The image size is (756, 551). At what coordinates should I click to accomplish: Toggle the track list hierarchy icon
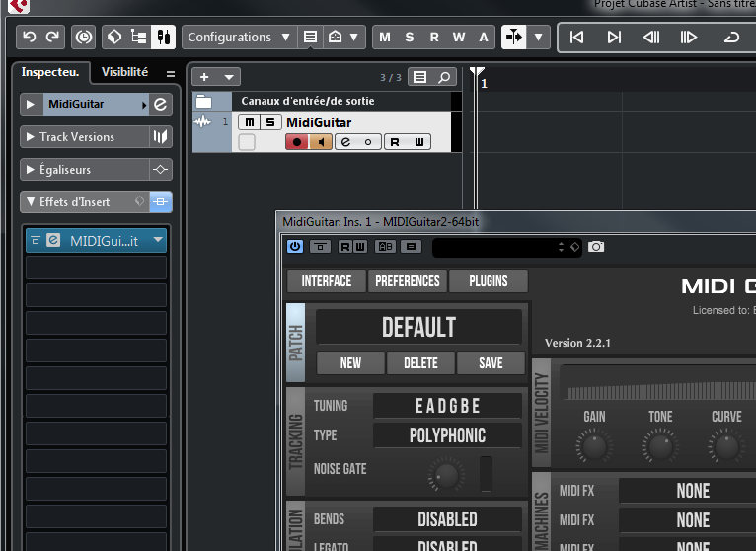tap(139, 38)
